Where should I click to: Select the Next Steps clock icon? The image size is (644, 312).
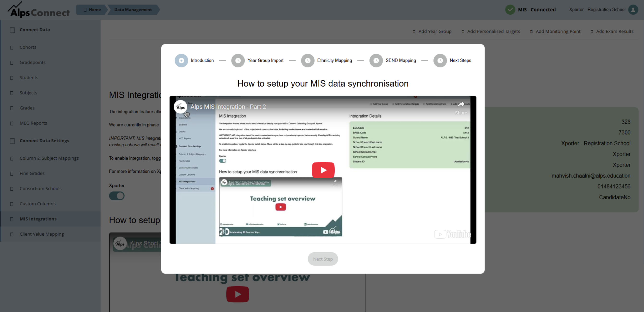440,61
